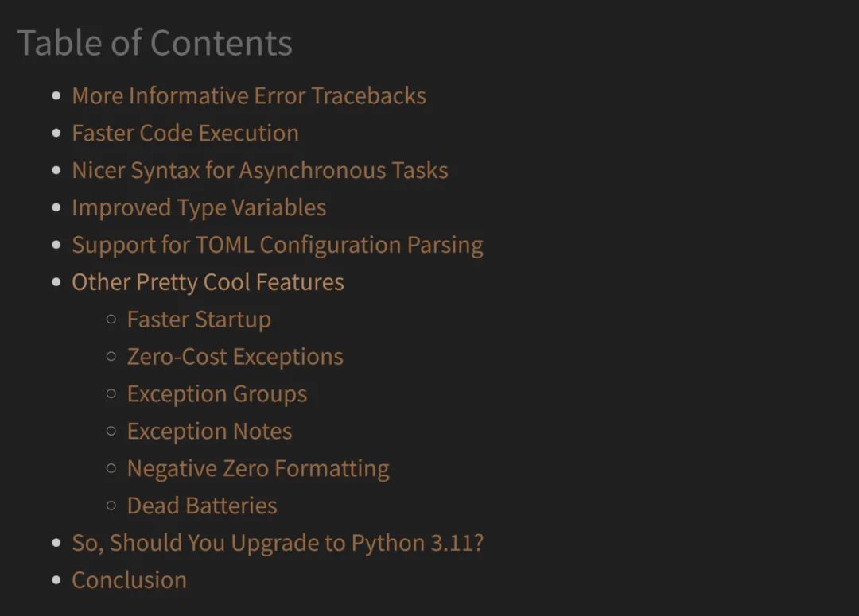Select Other Pretty Cool Features link

tap(208, 282)
